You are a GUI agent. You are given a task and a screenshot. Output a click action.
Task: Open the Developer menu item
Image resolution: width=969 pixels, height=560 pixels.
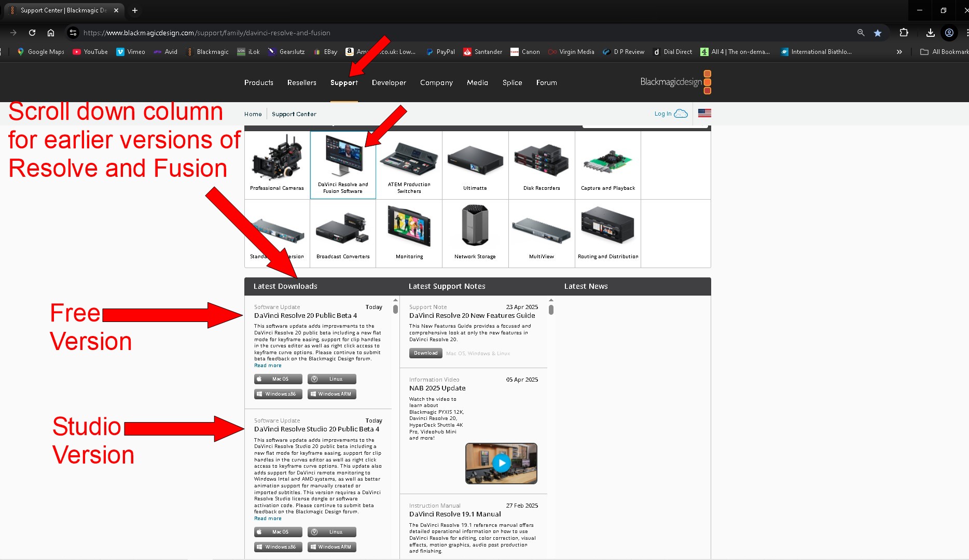point(389,82)
